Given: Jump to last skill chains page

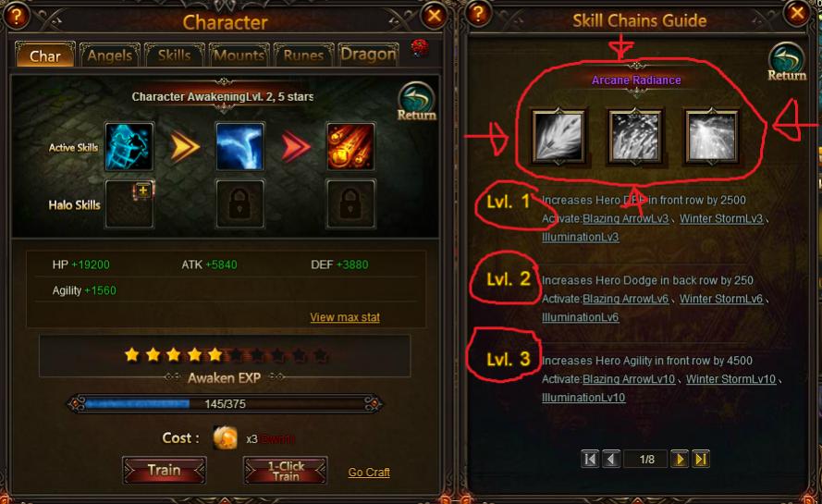Looking at the screenshot, I should 701,460.
